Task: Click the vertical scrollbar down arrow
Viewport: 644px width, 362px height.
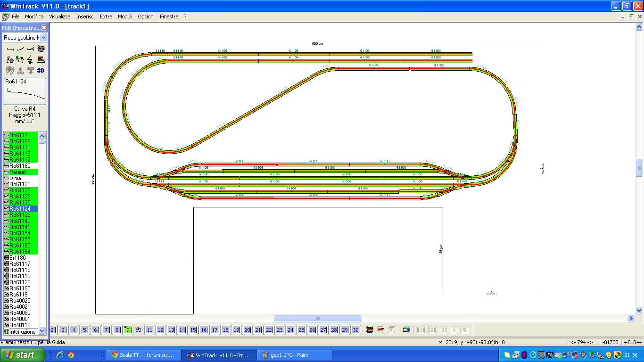Action: click(x=639, y=310)
